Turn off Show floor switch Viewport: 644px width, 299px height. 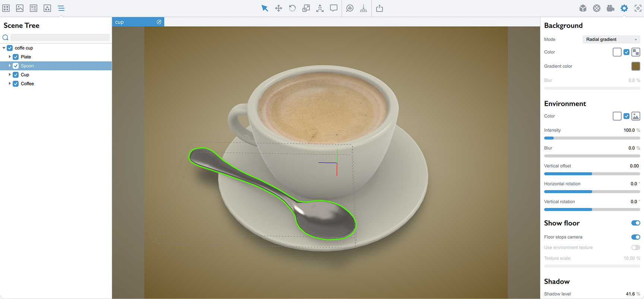pos(636,223)
